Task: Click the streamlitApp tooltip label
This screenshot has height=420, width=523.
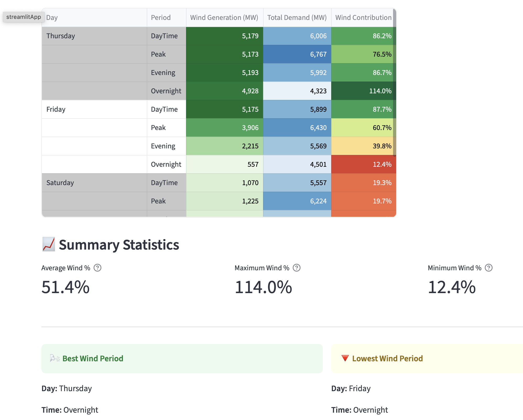Action: pos(24,17)
